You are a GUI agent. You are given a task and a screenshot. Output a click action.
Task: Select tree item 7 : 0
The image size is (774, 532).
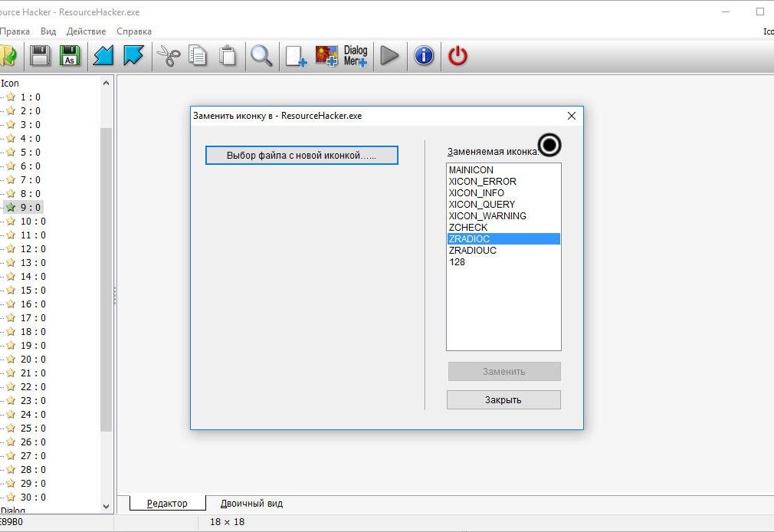pos(30,180)
